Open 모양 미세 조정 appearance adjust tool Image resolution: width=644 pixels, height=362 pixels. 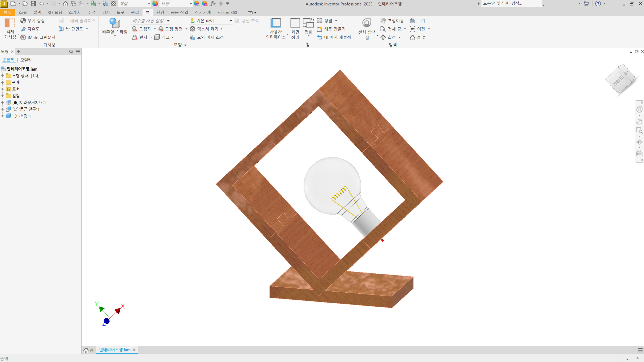(206, 37)
